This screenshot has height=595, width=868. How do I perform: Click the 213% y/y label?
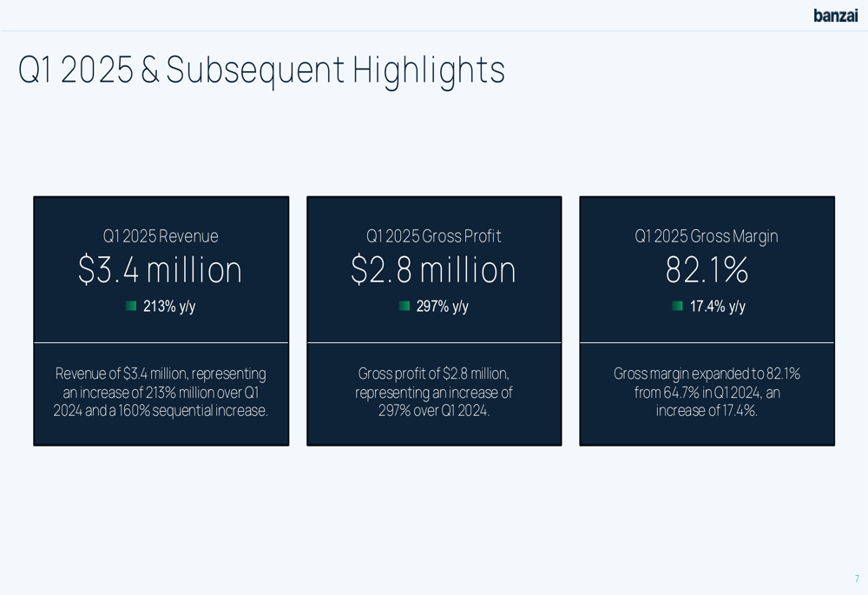[x=169, y=307]
